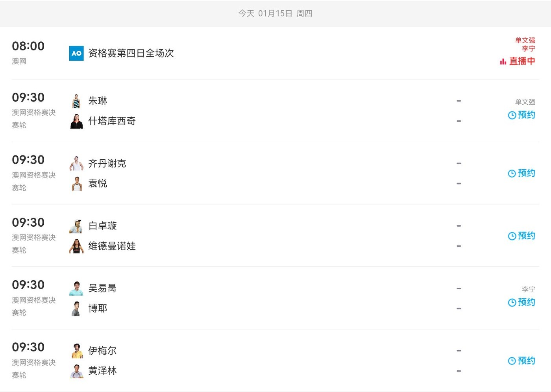
Task: Click 预约 for 吴易昺 vs 博耶 match
Action: pyautogui.click(x=521, y=302)
